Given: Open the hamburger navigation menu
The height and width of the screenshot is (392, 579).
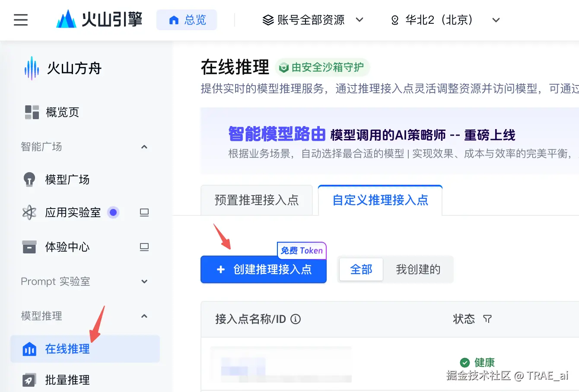Looking at the screenshot, I should tap(21, 20).
